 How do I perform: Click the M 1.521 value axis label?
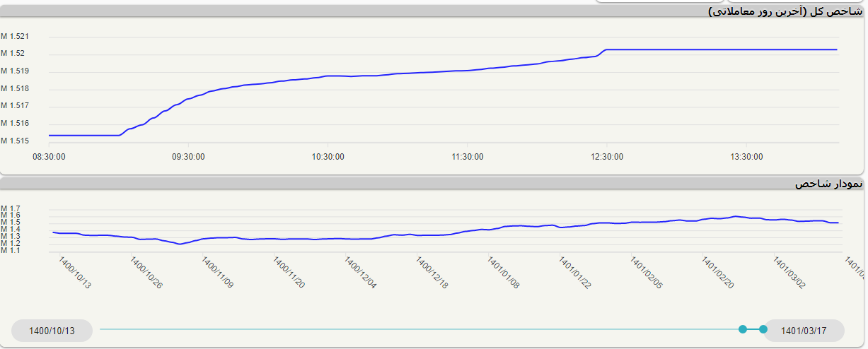[x=15, y=37]
